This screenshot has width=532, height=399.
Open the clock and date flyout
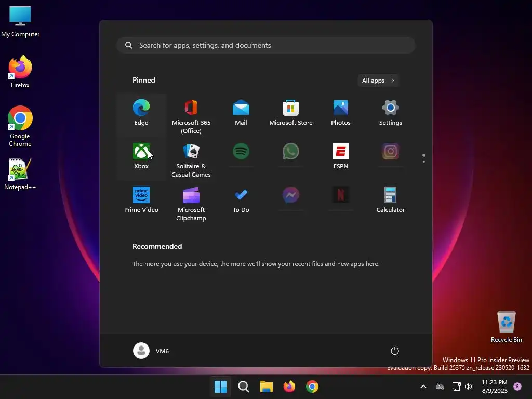click(495, 387)
